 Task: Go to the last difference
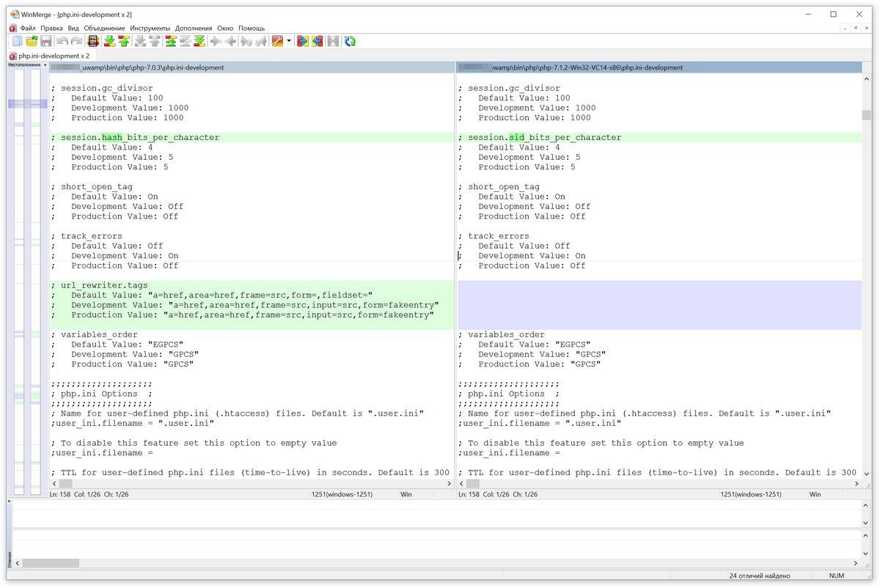point(200,41)
